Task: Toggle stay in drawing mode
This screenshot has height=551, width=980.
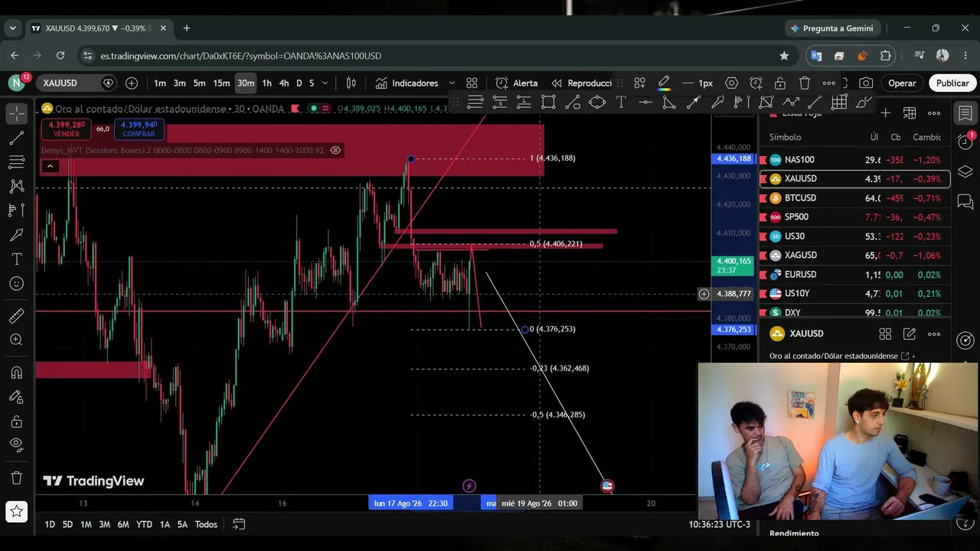Action: point(16,397)
